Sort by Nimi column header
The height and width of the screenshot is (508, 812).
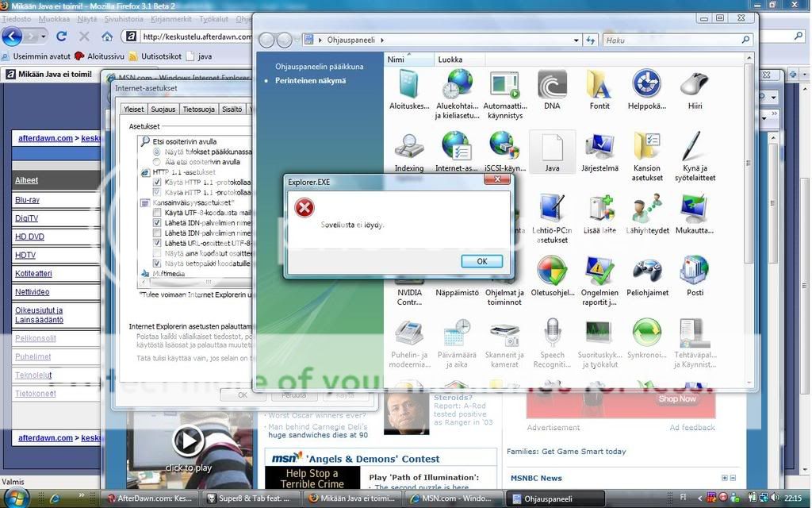coord(409,60)
